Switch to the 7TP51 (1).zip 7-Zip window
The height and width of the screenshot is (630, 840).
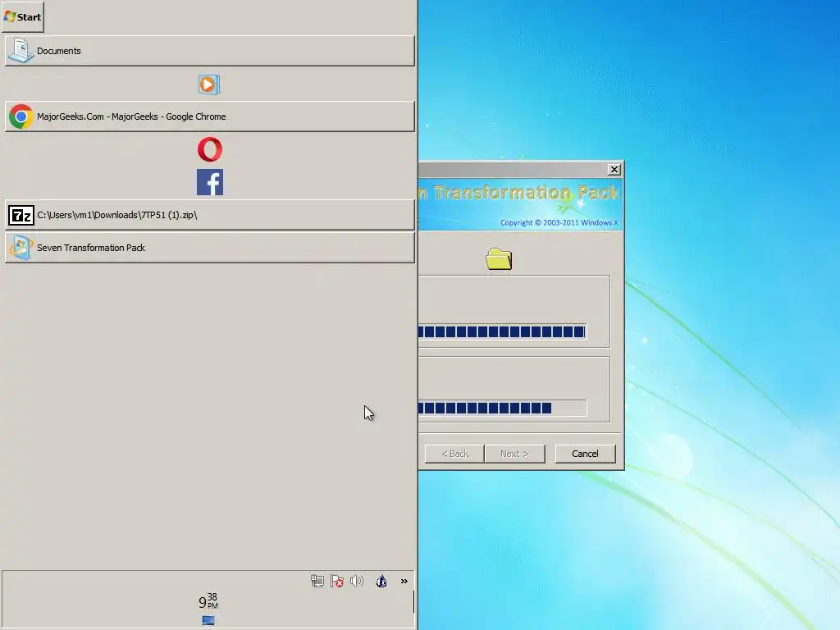209,216
